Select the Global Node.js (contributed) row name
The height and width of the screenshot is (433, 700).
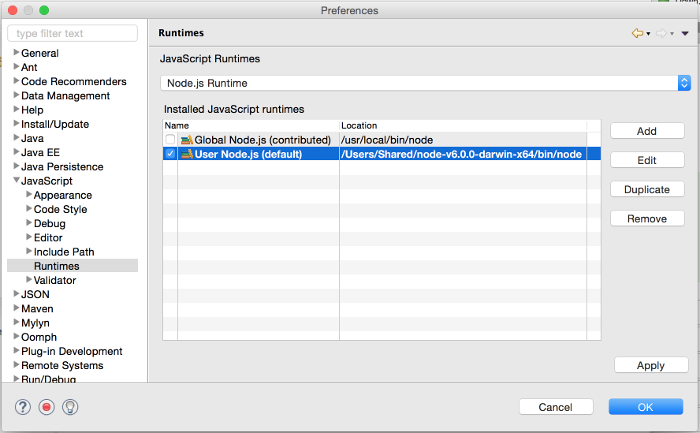click(262, 140)
